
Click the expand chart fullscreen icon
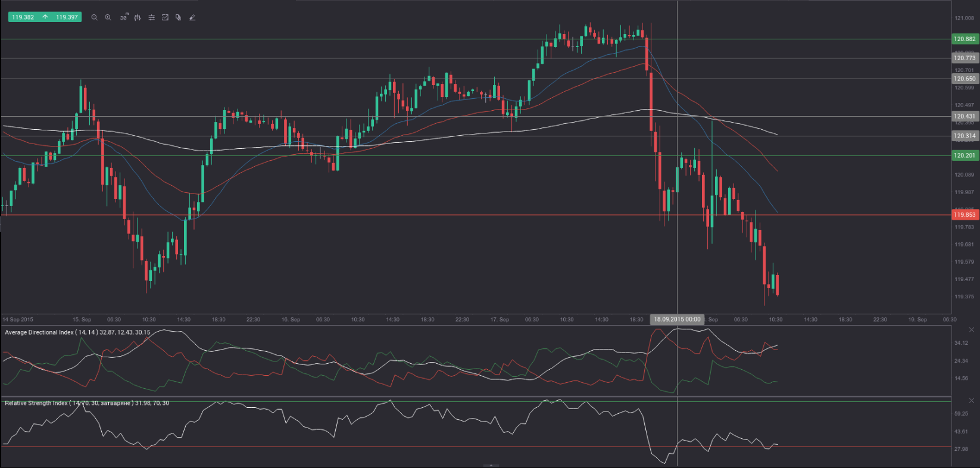click(165, 18)
